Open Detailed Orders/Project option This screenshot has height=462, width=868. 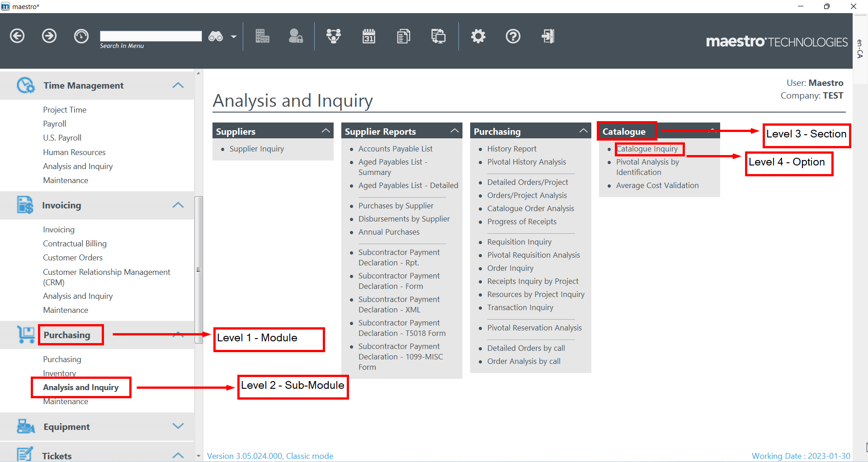pos(528,182)
